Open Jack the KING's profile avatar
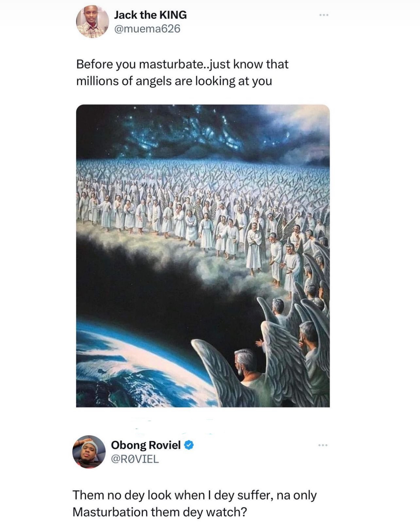 92,22
